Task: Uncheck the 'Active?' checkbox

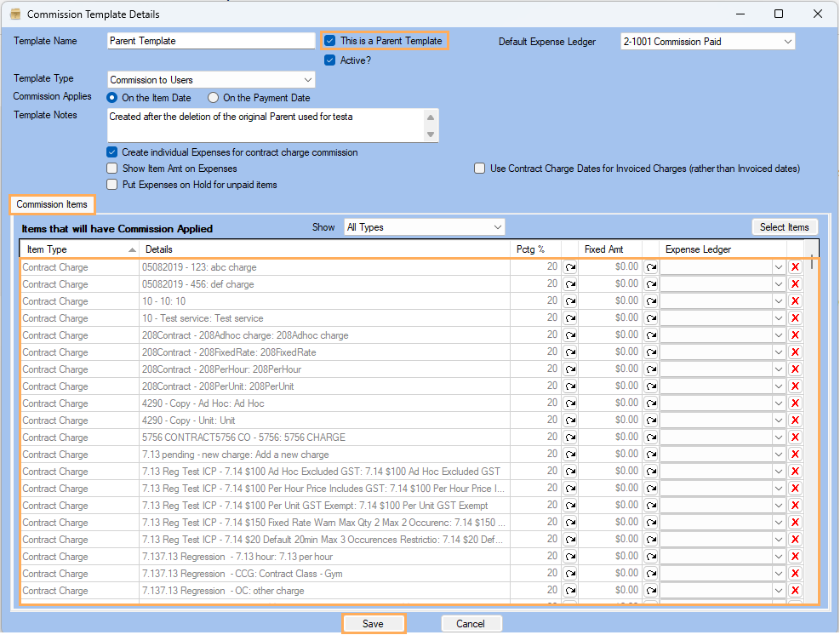Action: click(x=330, y=60)
